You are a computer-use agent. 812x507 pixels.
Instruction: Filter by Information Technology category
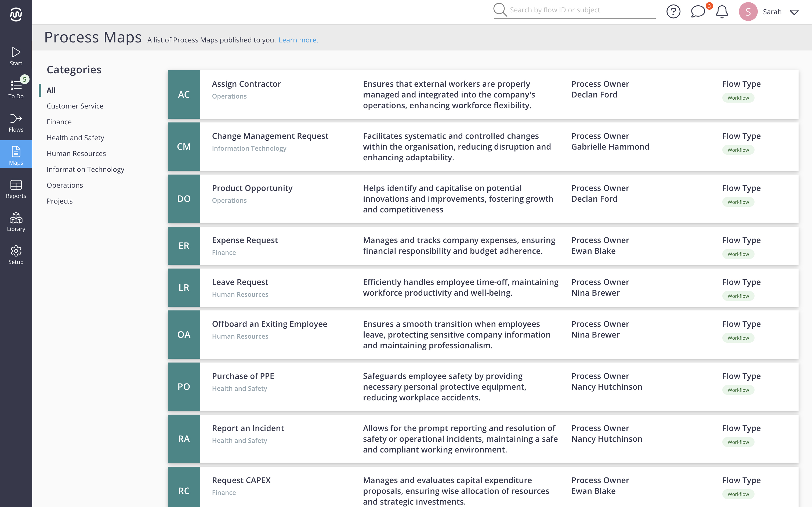(85, 169)
